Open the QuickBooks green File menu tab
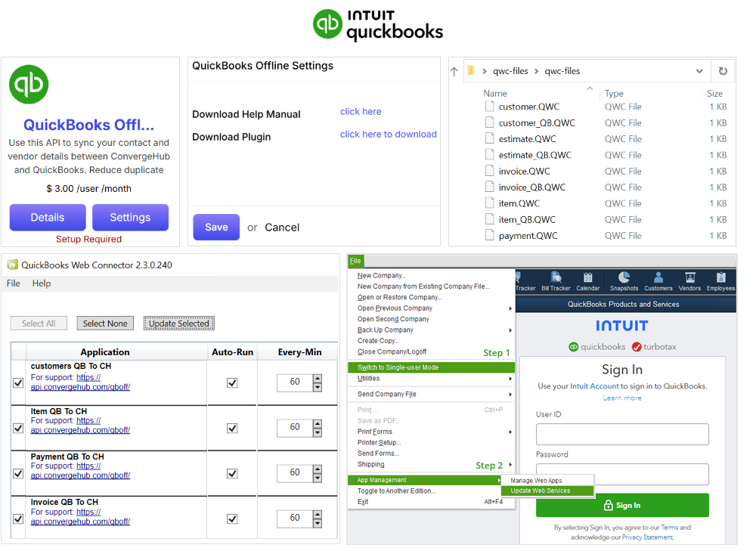This screenshot has height=551, width=756. tap(355, 261)
